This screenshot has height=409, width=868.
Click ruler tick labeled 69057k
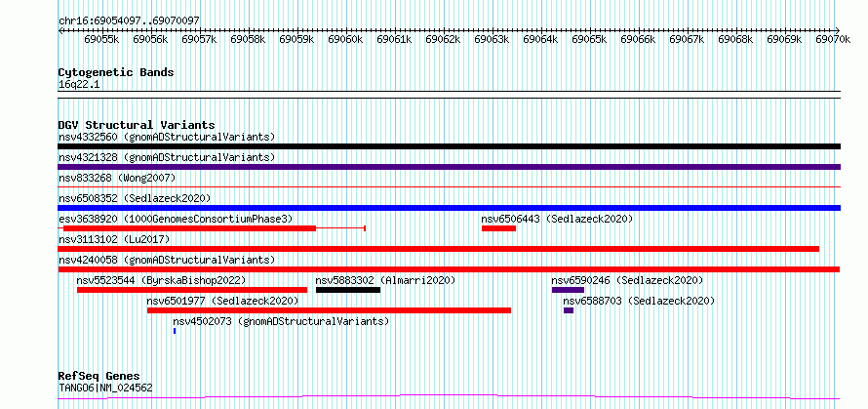[199, 39]
